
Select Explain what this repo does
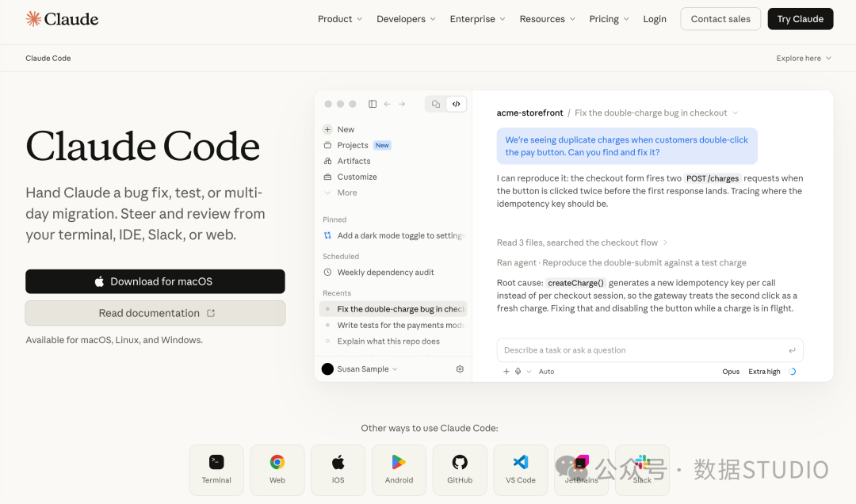tap(388, 342)
